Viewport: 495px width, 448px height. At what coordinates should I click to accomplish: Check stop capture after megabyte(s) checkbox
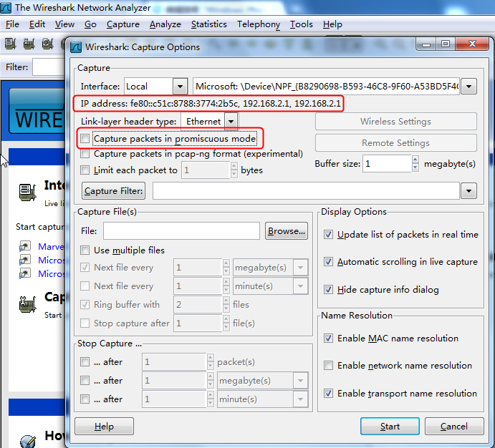85,381
